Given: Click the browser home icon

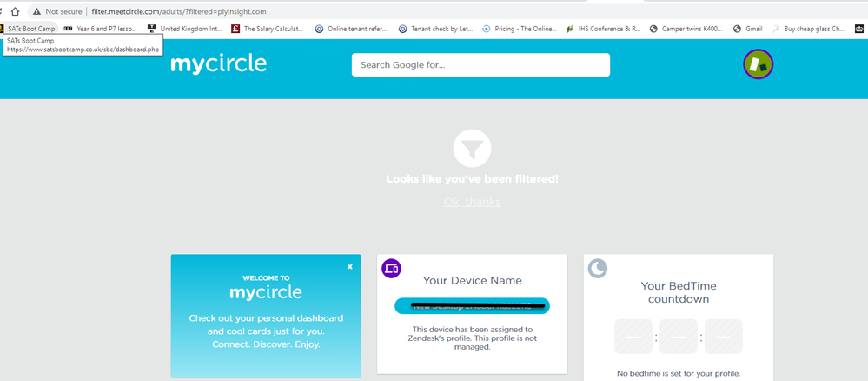Looking at the screenshot, I should (x=14, y=11).
